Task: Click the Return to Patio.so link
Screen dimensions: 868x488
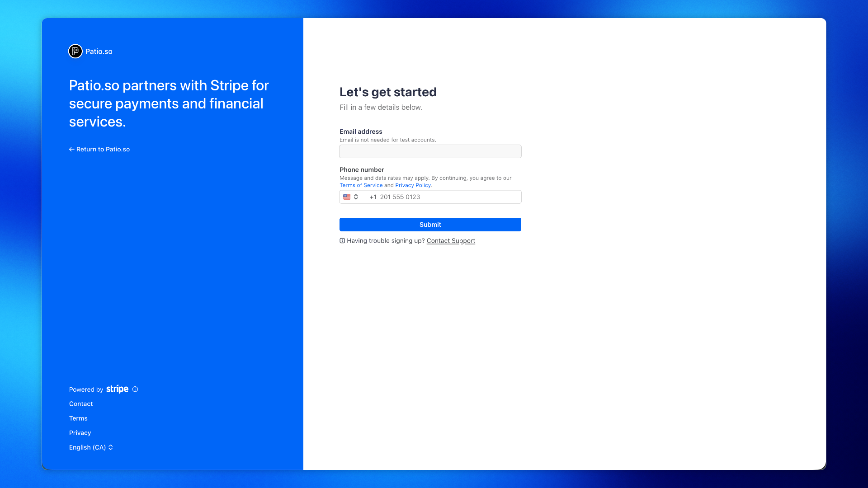Action: (x=99, y=149)
